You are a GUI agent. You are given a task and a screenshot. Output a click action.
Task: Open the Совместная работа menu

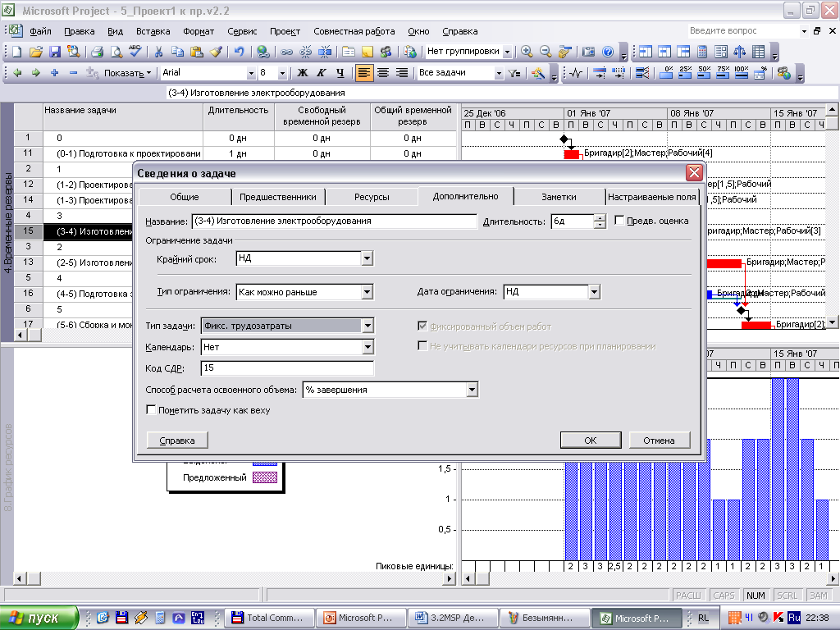354,31
